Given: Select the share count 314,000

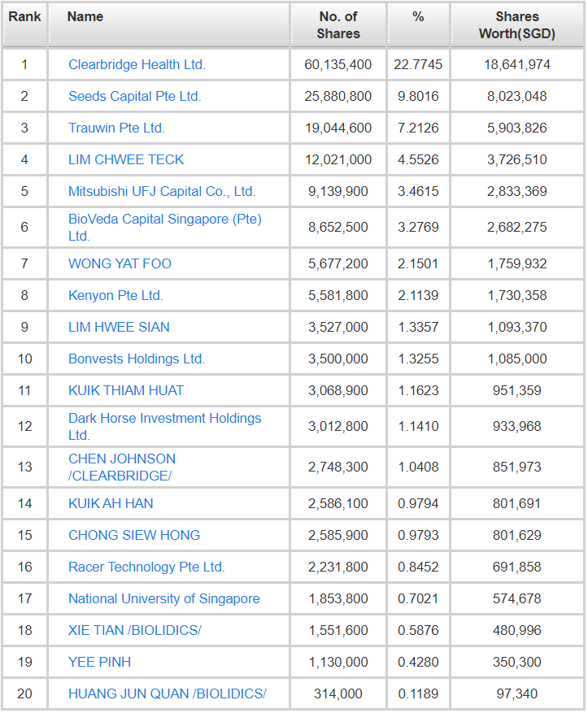Looking at the screenshot, I should 338,694.
